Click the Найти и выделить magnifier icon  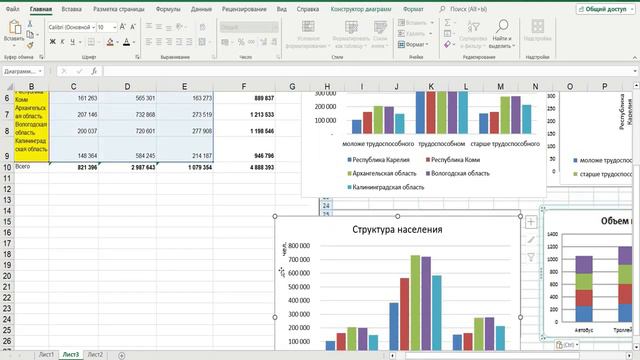pyautogui.click(x=502, y=27)
